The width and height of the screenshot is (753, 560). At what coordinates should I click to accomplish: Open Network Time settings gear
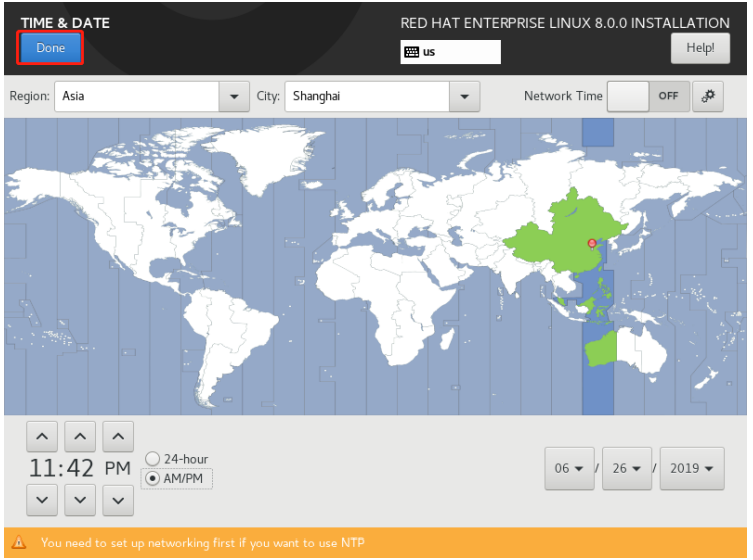708,96
